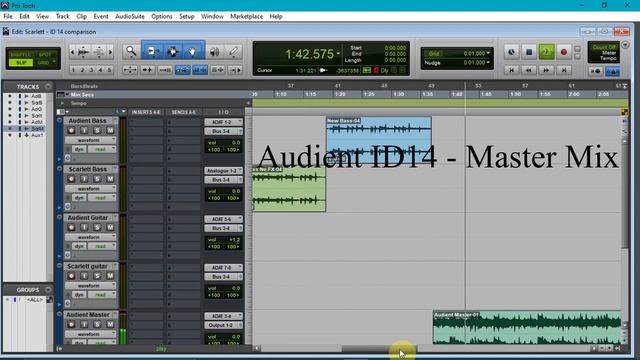Screen dimensions: 640x360
Task: Select the New Bass clip on Audient Bass
Action: (x=379, y=140)
